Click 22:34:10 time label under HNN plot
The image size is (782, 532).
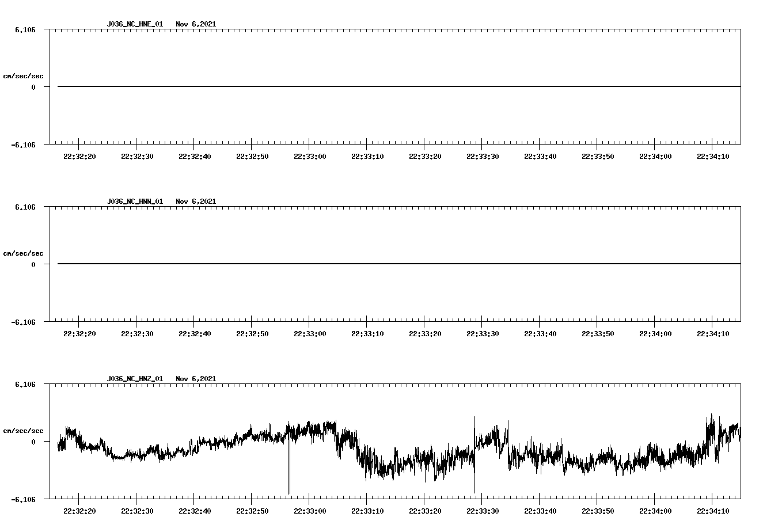713,334
